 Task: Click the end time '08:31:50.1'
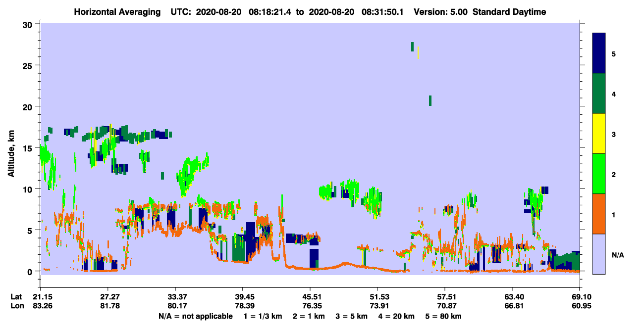(x=384, y=12)
